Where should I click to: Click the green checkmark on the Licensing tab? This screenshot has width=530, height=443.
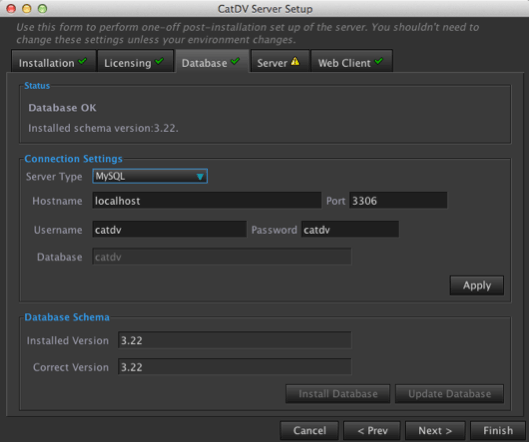[x=159, y=61]
